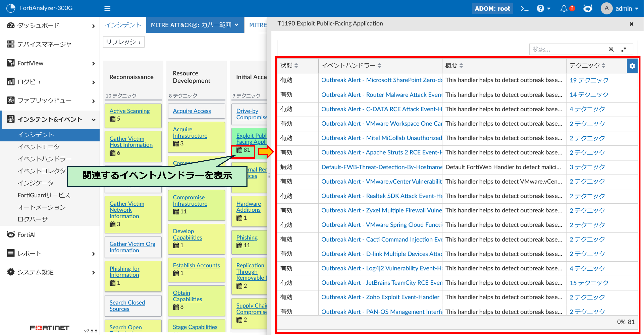
Task: Open the admin user dropdown
Action: pyautogui.click(x=623, y=9)
